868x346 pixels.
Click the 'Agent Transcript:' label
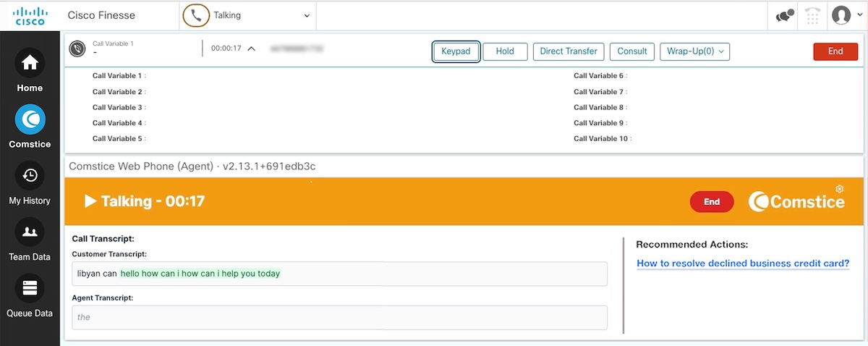click(x=103, y=298)
